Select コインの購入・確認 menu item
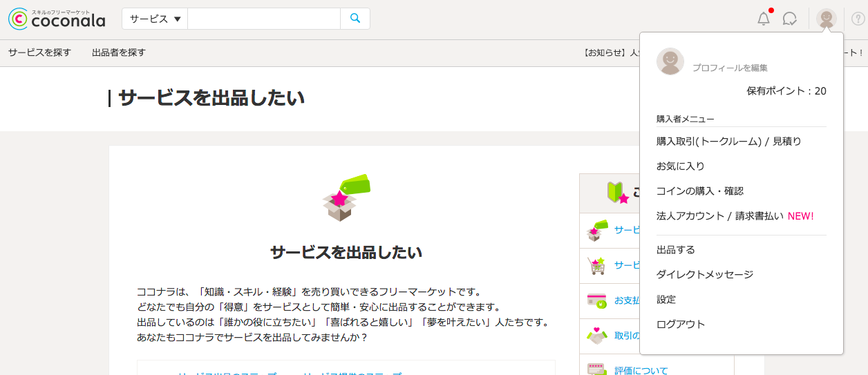The width and height of the screenshot is (868, 375). [699, 191]
